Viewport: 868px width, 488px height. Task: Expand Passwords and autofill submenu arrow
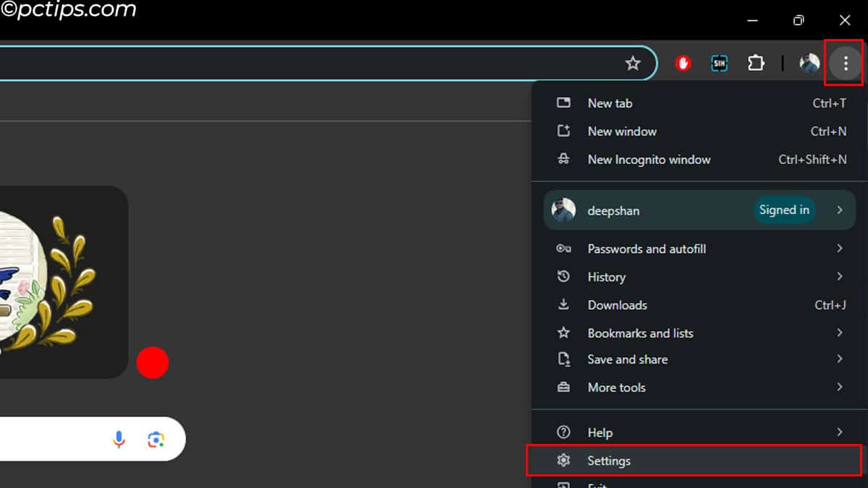coord(840,249)
